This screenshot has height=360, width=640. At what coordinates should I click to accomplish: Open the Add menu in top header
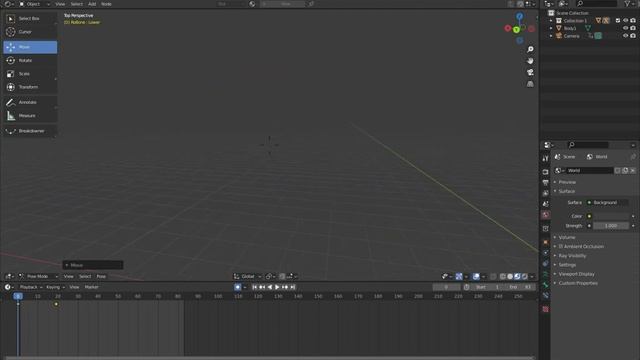[92, 4]
